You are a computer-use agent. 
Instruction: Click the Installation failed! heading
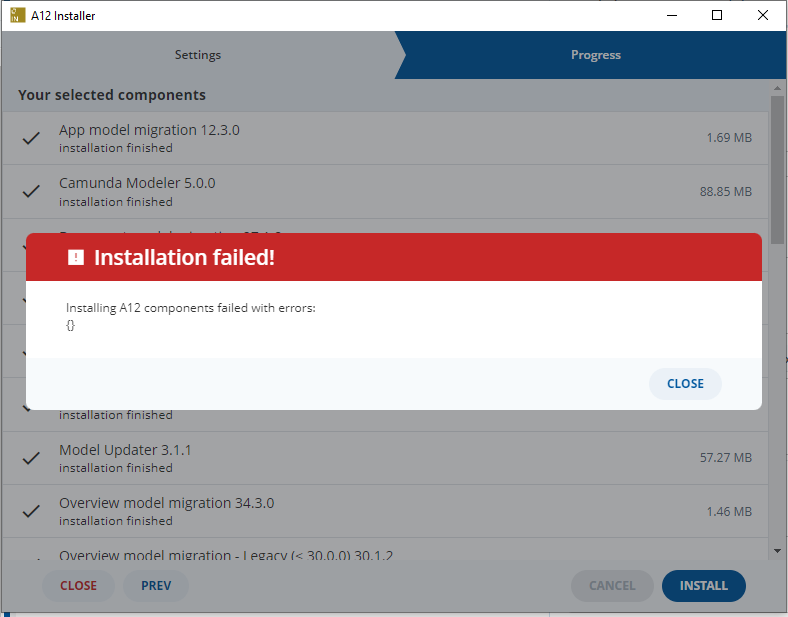click(x=184, y=257)
